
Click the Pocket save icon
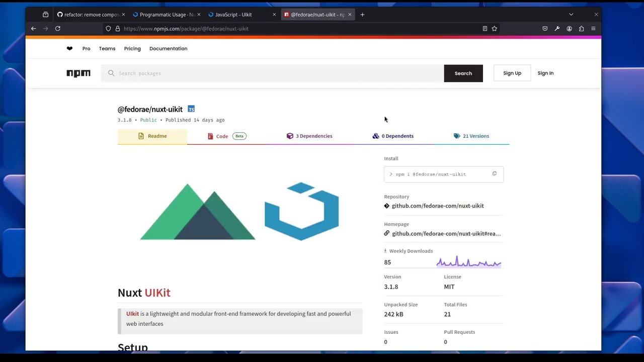pos(545,29)
